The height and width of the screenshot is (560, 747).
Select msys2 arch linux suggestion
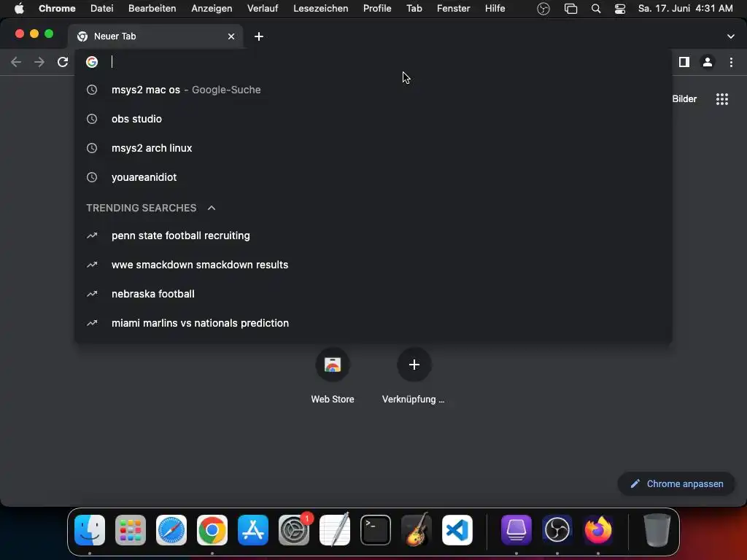click(373, 147)
